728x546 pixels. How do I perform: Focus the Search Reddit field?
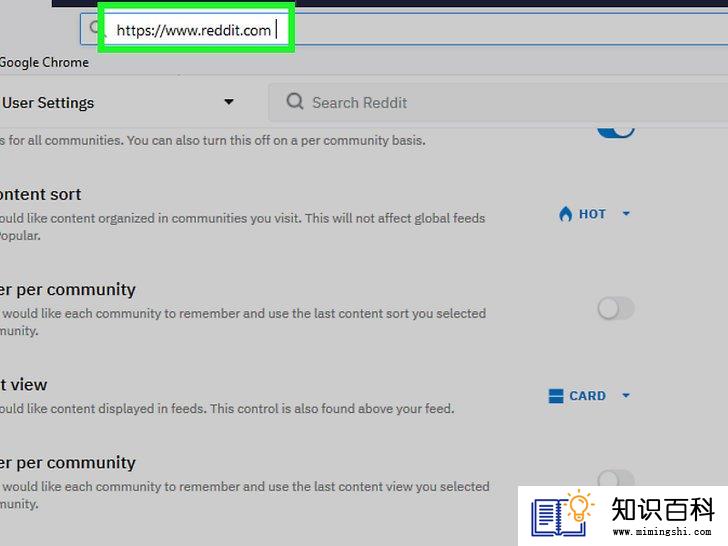[498, 103]
